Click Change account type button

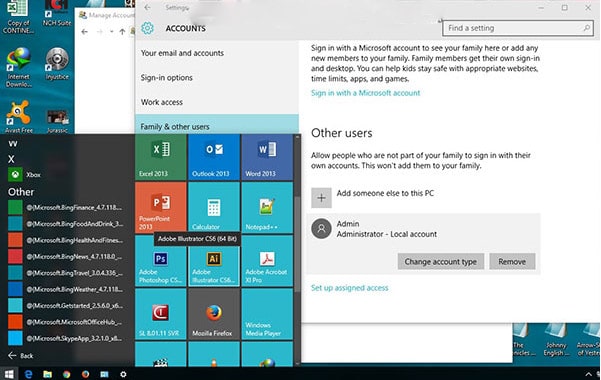click(x=441, y=262)
